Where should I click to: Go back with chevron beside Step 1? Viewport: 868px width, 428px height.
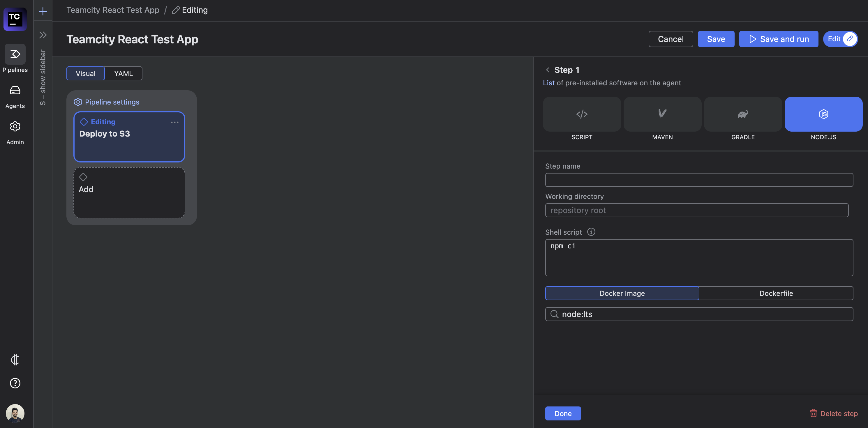tap(548, 70)
